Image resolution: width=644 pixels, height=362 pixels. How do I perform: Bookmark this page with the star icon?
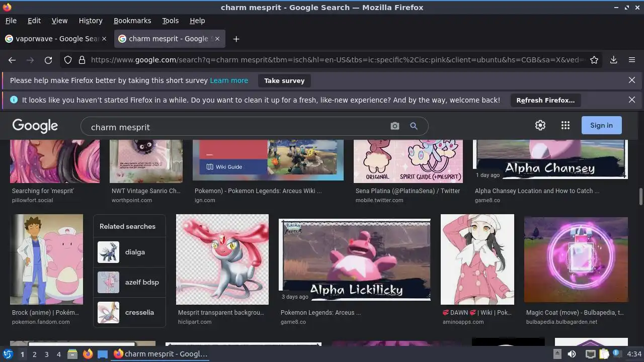click(594, 60)
